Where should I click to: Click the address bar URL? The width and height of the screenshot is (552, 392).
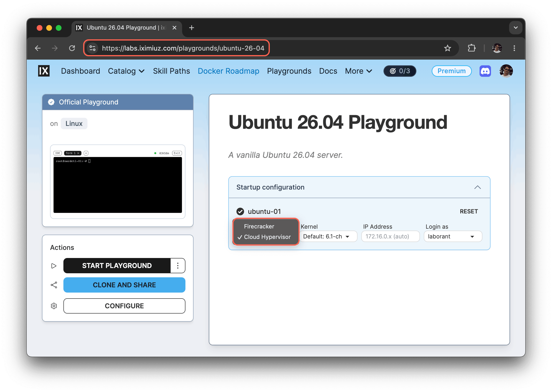[x=183, y=48]
